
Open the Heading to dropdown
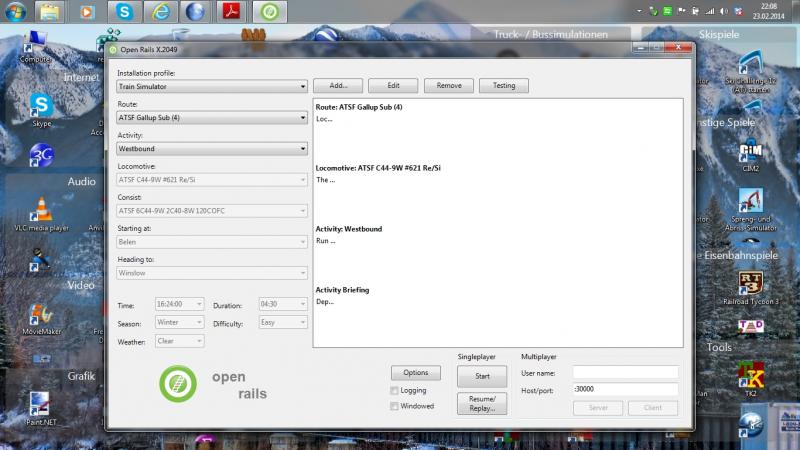click(212, 273)
